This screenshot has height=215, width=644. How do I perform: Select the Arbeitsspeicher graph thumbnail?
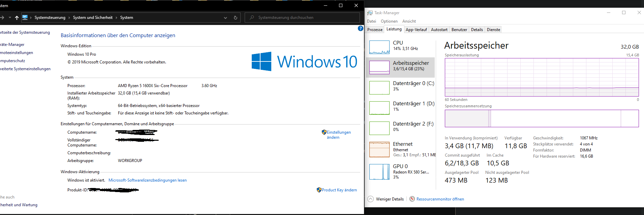(379, 68)
